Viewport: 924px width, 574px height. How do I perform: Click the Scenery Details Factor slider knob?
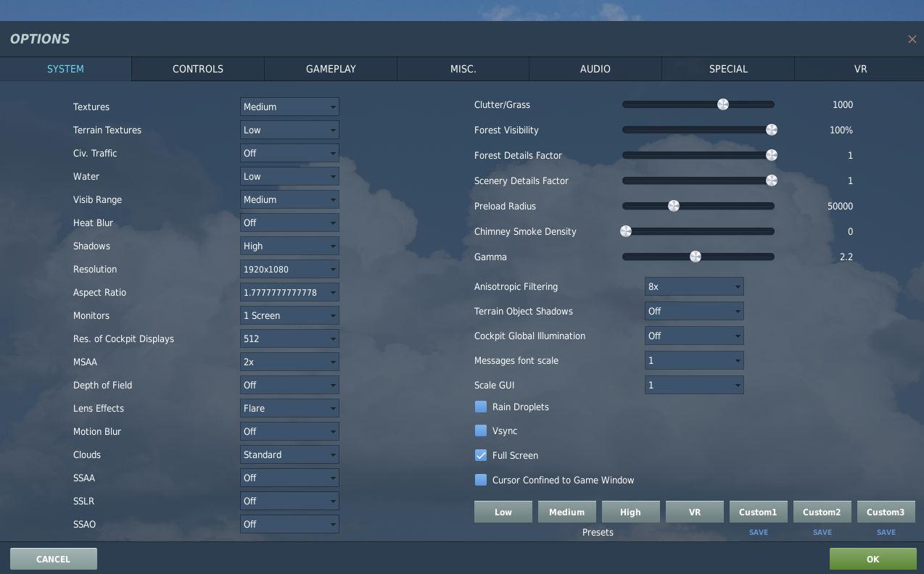pos(772,180)
